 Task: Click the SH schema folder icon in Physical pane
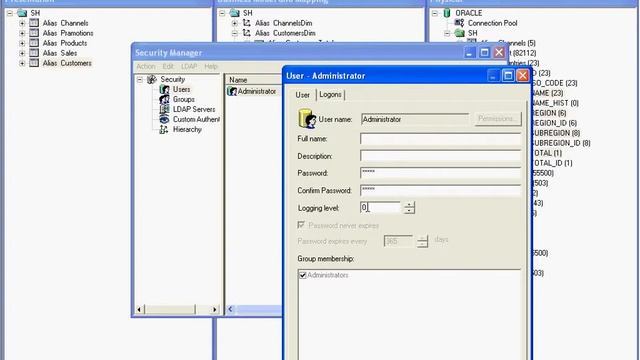(460, 33)
